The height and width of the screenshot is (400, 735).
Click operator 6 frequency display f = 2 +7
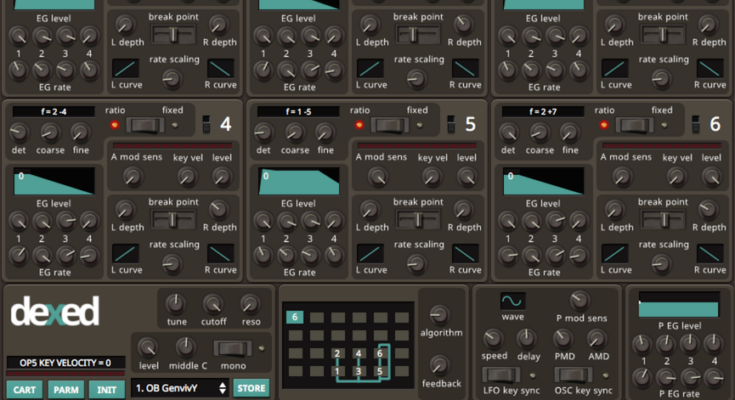pos(543,111)
